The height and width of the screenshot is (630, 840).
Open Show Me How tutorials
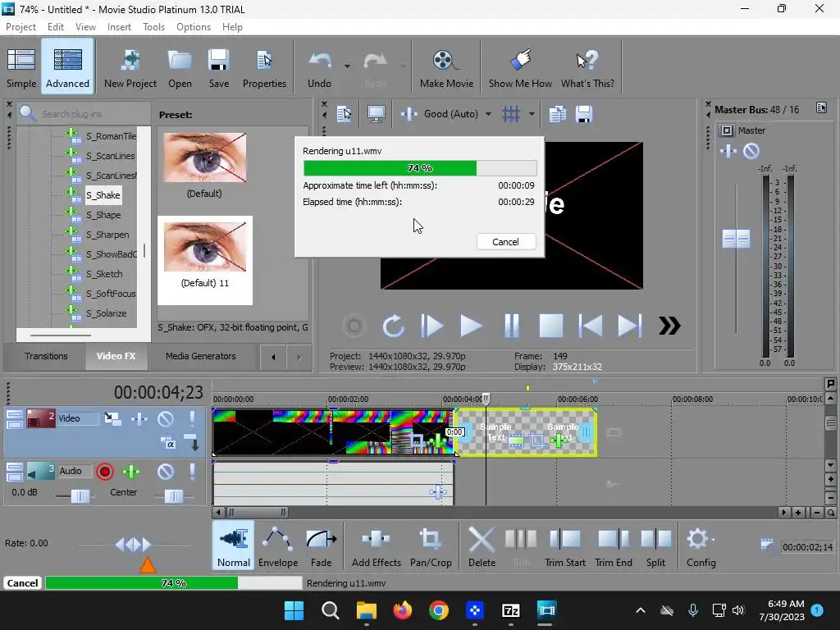pyautogui.click(x=520, y=66)
